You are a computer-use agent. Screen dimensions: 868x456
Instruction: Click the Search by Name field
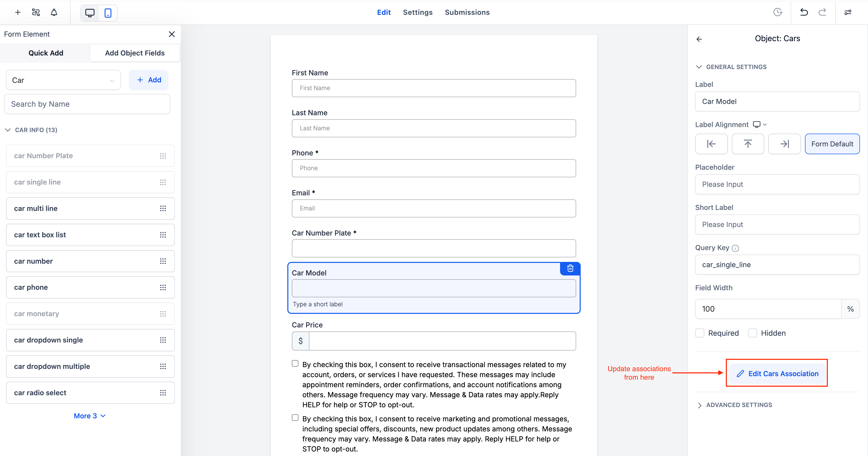tap(87, 104)
